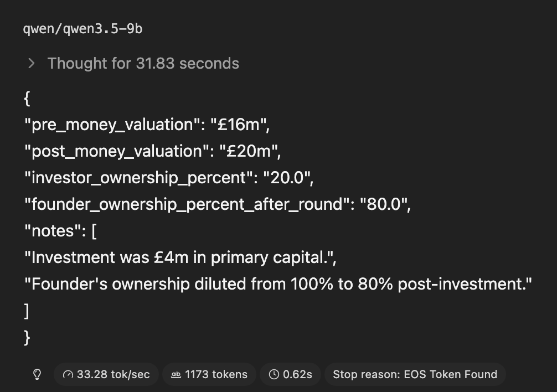Click the "Stop reason: EOS Token Found" badge

(415, 375)
